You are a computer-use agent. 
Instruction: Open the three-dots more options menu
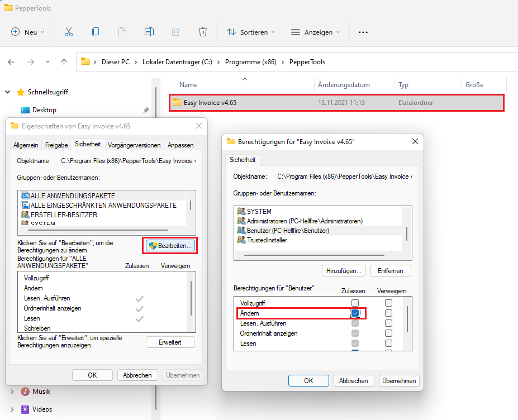[x=363, y=32]
